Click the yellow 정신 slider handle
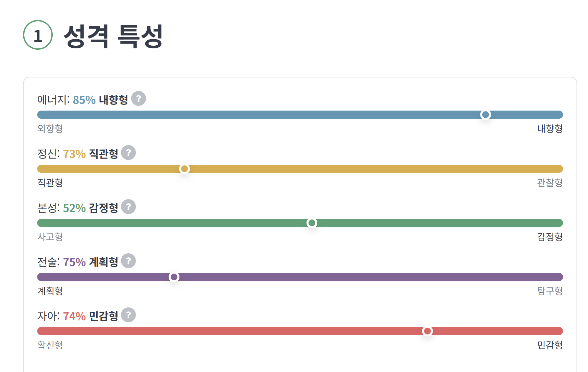This screenshot has height=372, width=588. (185, 169)
